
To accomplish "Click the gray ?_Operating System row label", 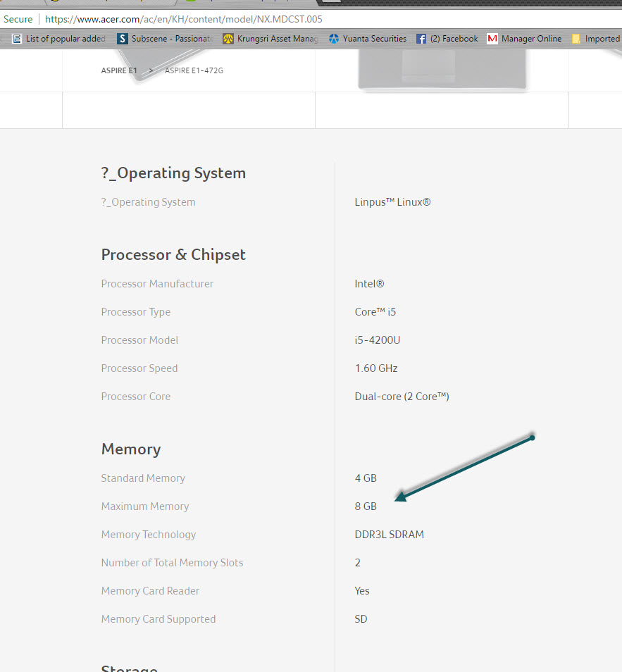I will [148, 202].
